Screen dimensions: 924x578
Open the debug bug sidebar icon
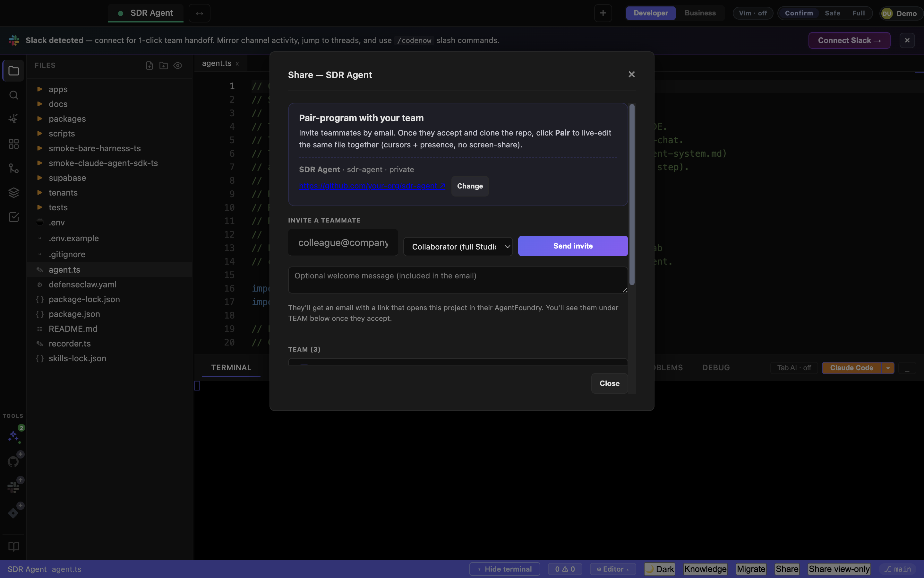point(13,119)
